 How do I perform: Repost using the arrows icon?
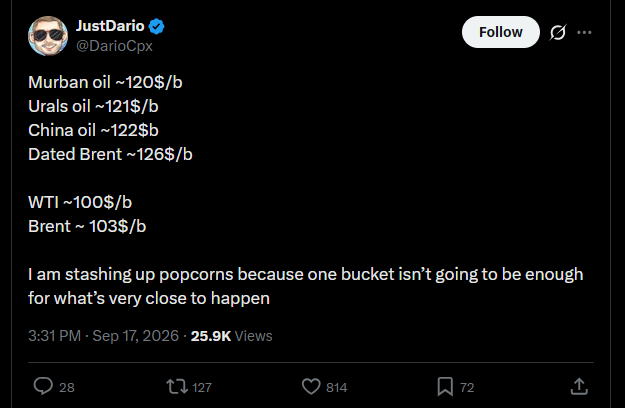pyautogui.click(x=177, y=386)
